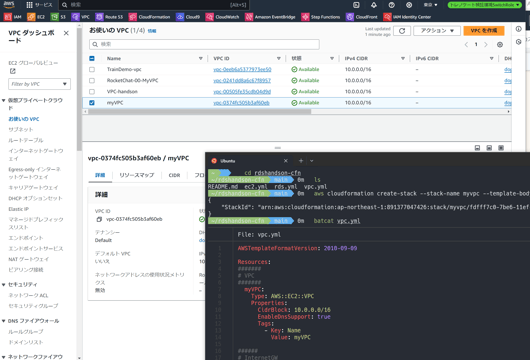Open CloudFormation favorite shortcut
530x360 pixels.
point(150,17)
